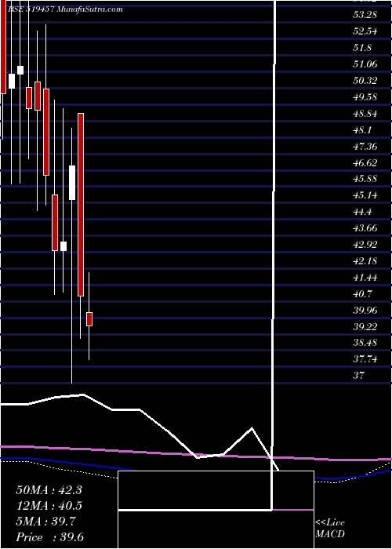392x549 pixels.
Task: Click the 46.62 price axis label
Action: [365, 162]
